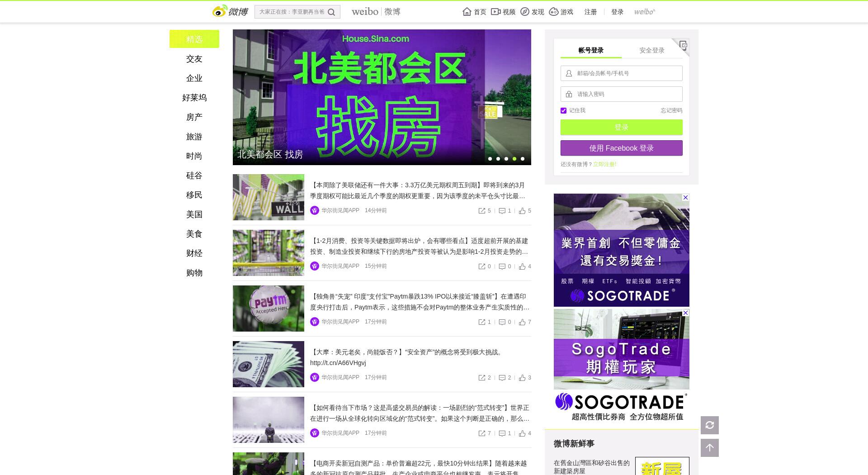The height and width of the screenshot is (475, 868).
Task: Select the 美食 category
Action: coord(194,234)
